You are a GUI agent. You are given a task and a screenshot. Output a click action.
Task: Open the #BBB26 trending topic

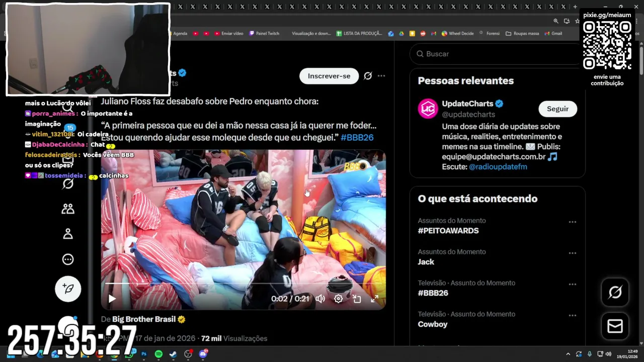point(433,293)
